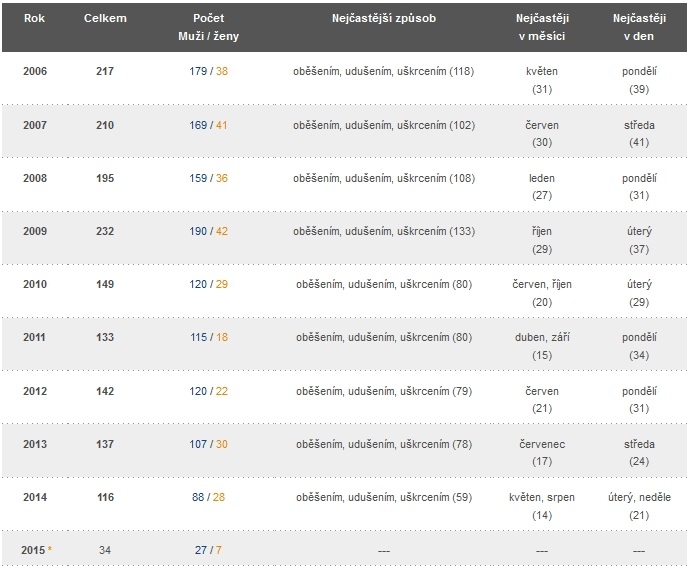Select the 2012 year cell
This screenshot has height=586, width=691.
click(x=35, y=390)
